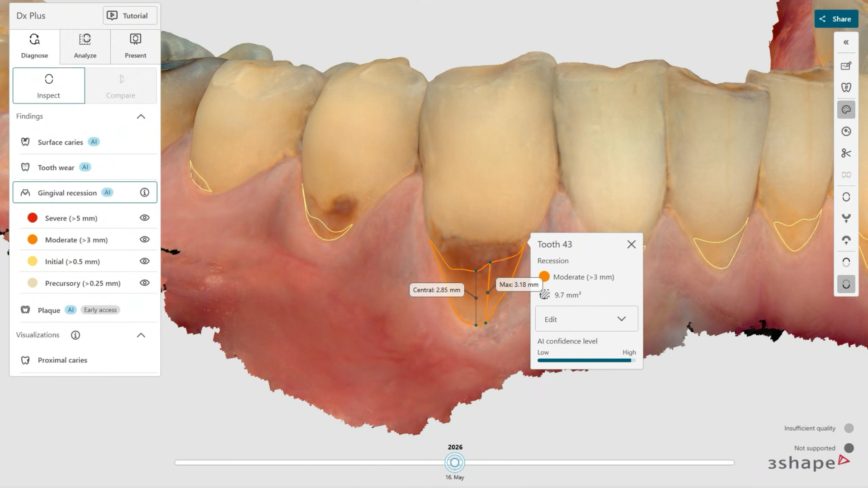The width and height of the screenshot is (868, 488).
Task: Click the Tooth 43 popup title
Action: (x=555, y=244)
